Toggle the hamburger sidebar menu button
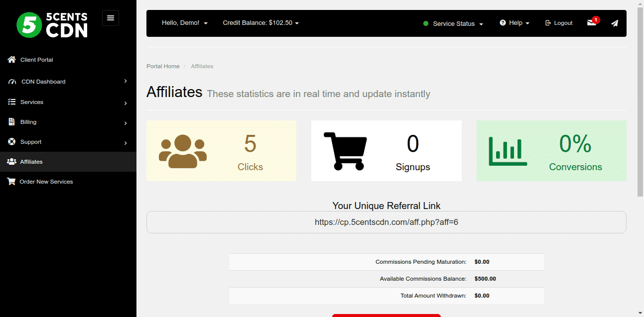The image size is (644, 317). (x=111, y=18)
